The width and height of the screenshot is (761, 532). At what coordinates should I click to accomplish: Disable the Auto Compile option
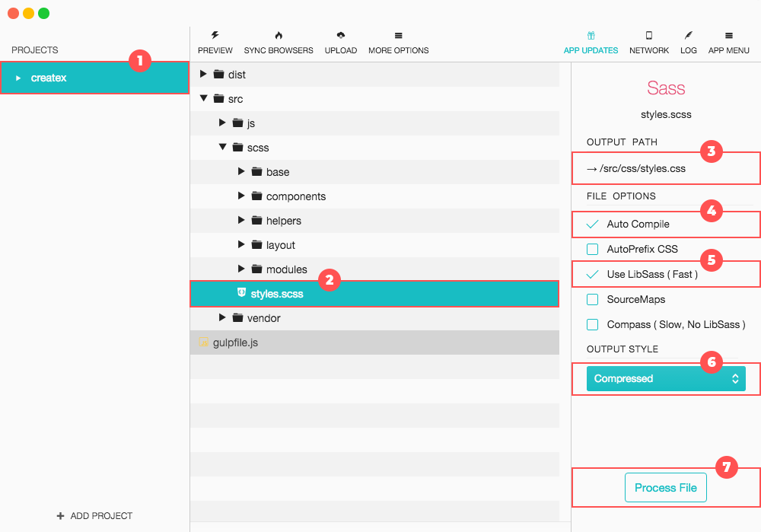point(592,225)
